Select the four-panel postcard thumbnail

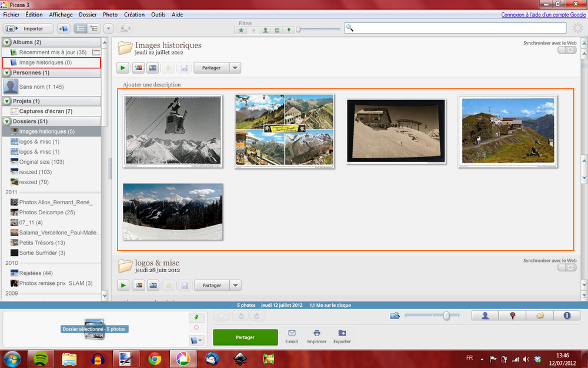click(x=284, y=131)
